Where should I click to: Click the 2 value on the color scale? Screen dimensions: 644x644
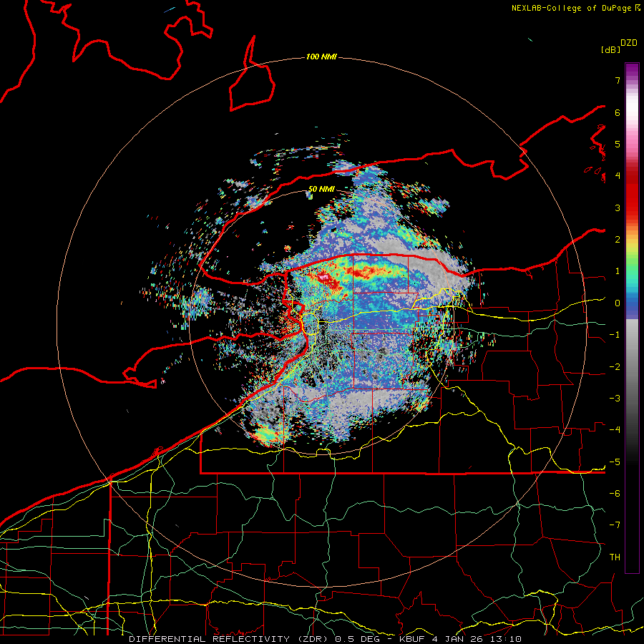[x=618, y=240]
